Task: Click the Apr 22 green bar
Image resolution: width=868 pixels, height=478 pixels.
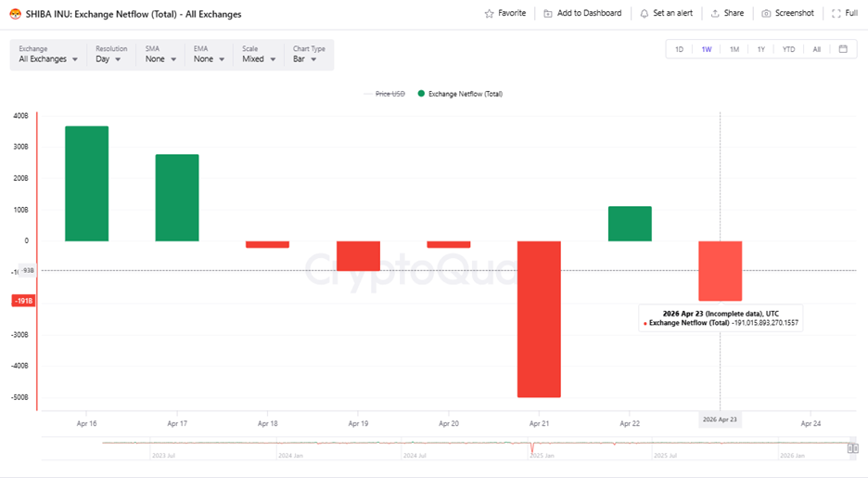Action: coord(630,224)
